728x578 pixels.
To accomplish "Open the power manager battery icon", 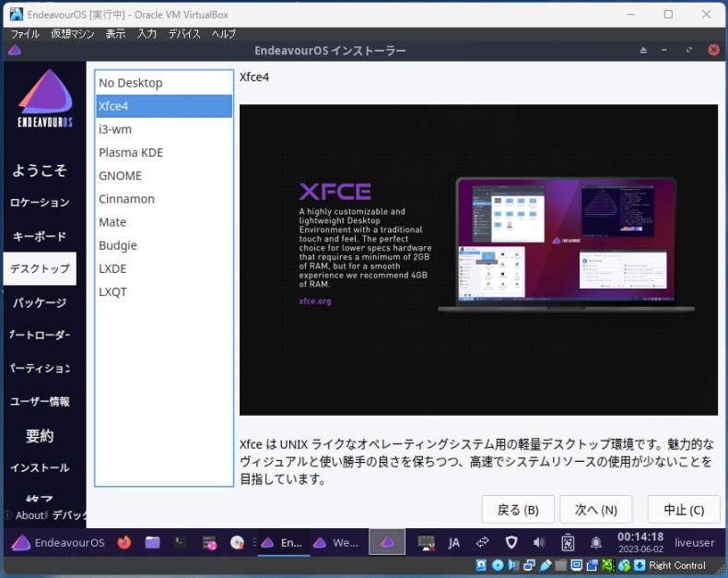I will [568, 543].
